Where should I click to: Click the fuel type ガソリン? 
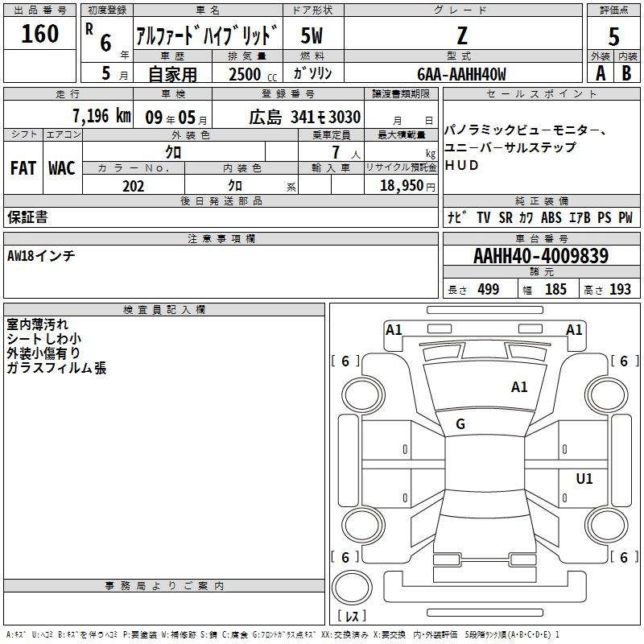coord(312,73)
